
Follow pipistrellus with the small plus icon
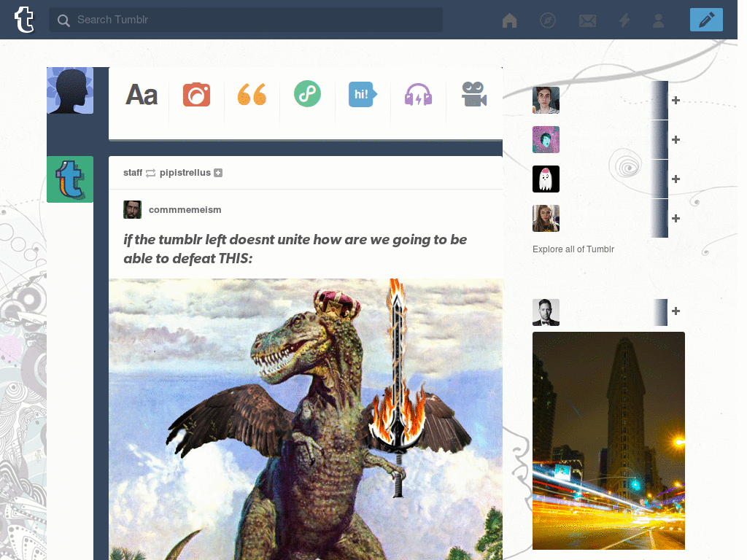tap(218, 173)
